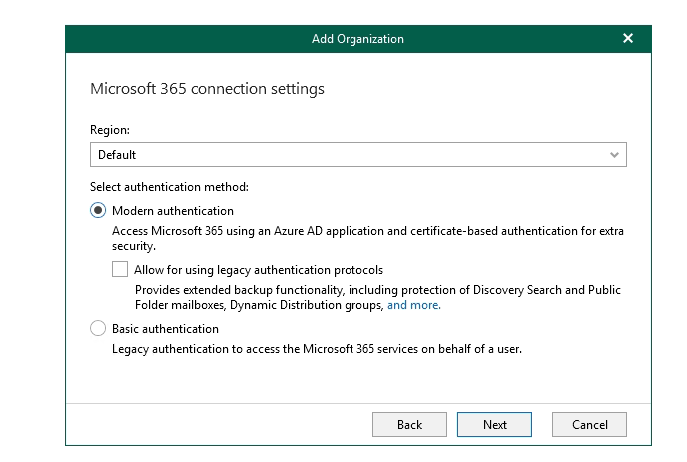Click the 'Access Microsoft 365 using an Azure AD' description
Image resolution: width=687 pixels, height=462 pixels.
click(368, 238)
